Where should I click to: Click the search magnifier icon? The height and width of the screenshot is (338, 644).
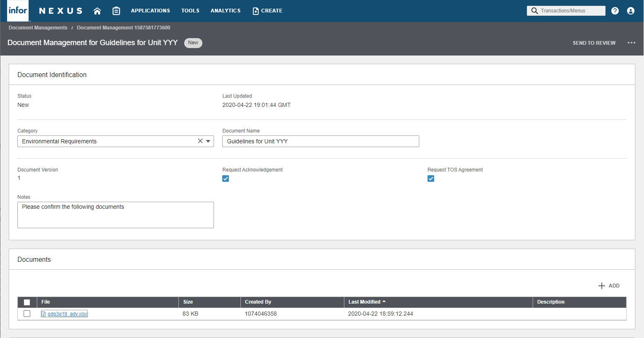coord(534,10)
